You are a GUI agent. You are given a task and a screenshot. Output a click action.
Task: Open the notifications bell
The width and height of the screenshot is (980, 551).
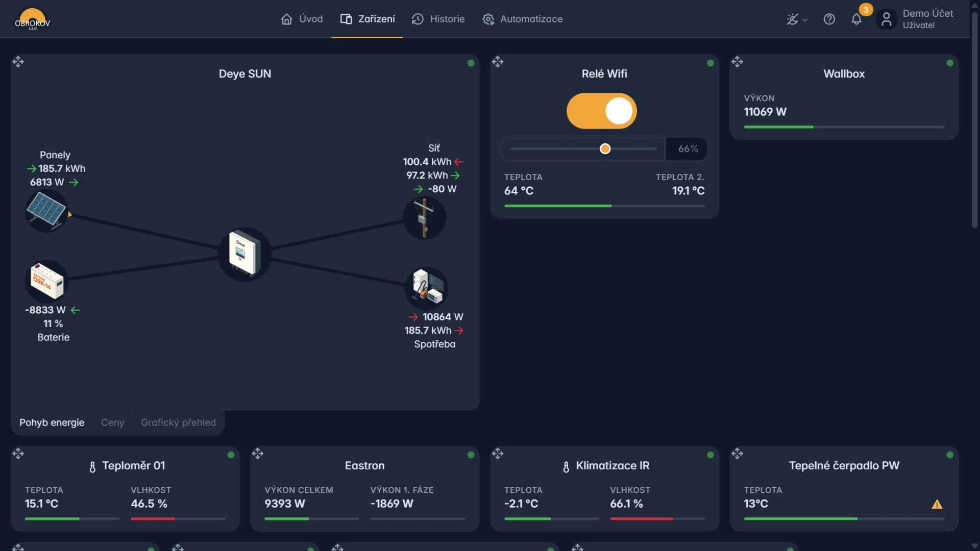(856, 19)
